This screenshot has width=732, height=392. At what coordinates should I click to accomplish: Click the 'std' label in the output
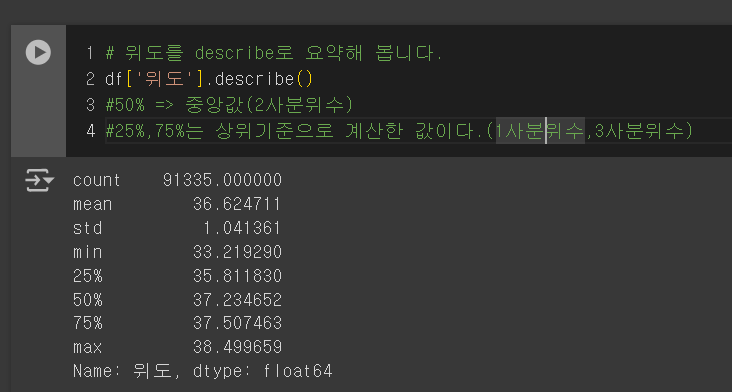pyautogui.click(x=87, y=228)
